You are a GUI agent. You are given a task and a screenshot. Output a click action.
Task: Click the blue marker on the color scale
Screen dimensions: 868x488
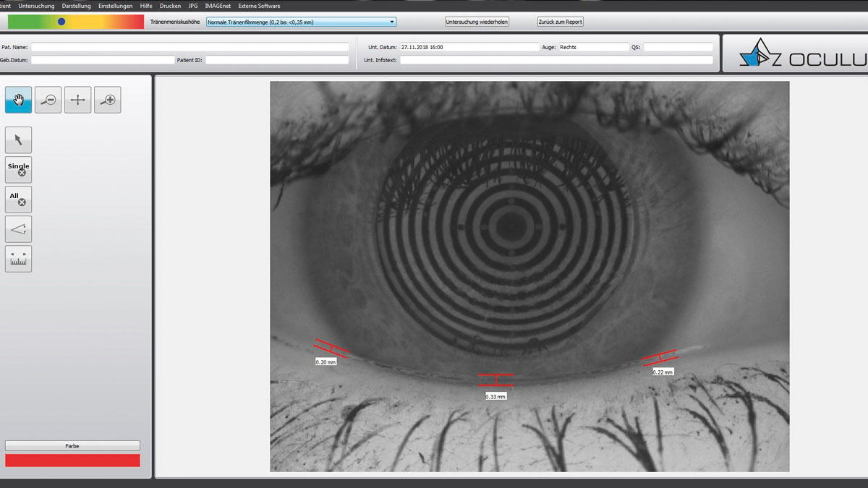(61, 22)
